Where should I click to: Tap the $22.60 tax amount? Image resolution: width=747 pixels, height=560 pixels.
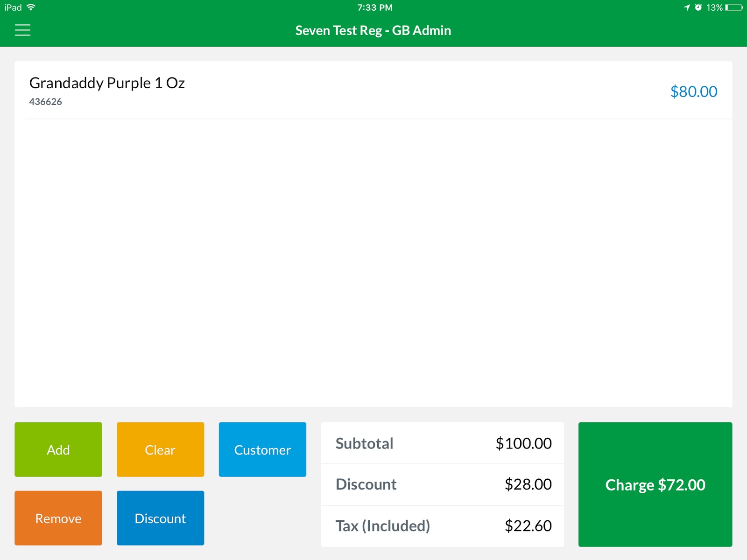528,526
